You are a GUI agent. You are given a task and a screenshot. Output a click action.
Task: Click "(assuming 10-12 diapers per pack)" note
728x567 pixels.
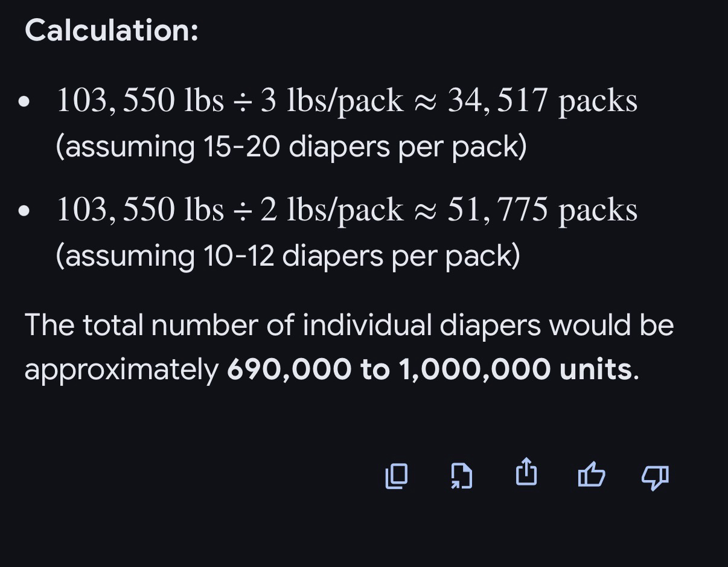(288, 256)
